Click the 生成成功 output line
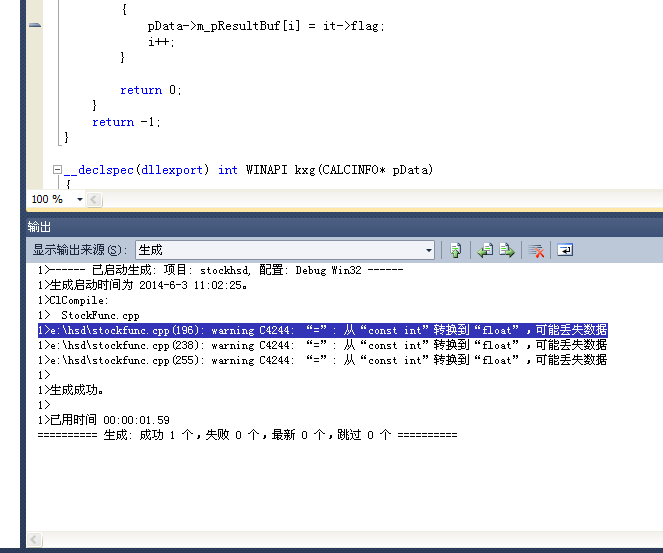The width and height of the screenshot is (663, 553). pos(70,390)
